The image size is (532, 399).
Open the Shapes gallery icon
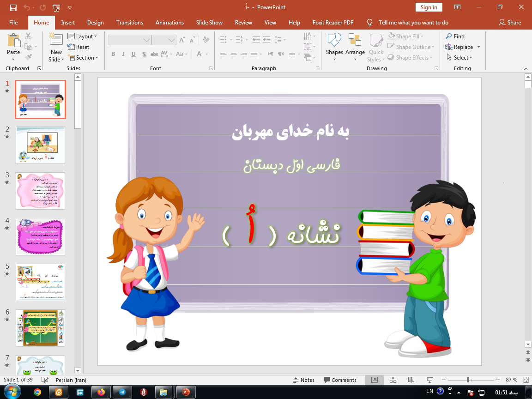334,43
